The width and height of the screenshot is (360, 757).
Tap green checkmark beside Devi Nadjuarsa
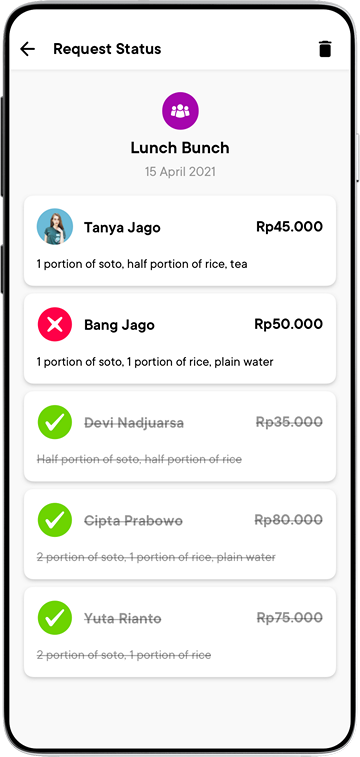[x=55, y=422]
